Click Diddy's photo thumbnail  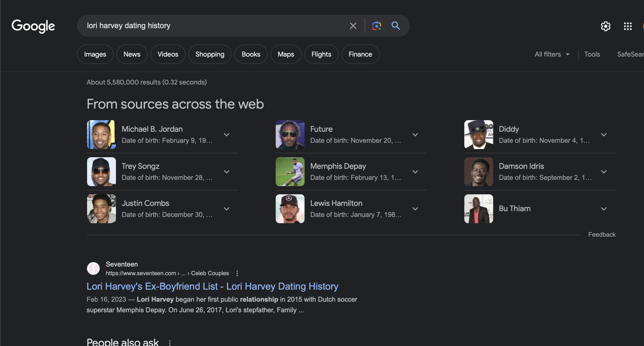(479, 135)
